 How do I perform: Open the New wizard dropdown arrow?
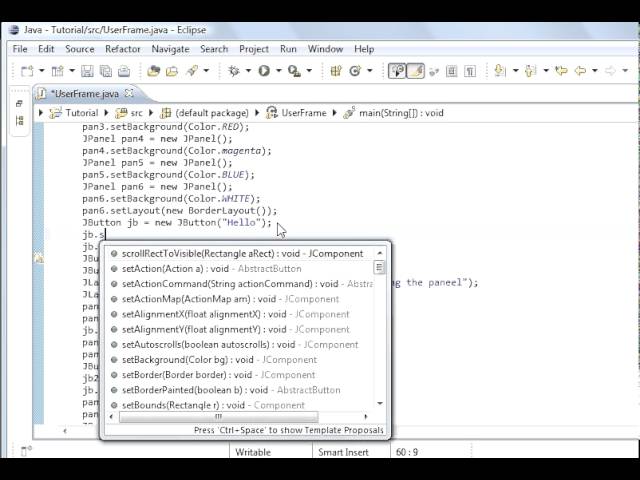tap(42, 71)
